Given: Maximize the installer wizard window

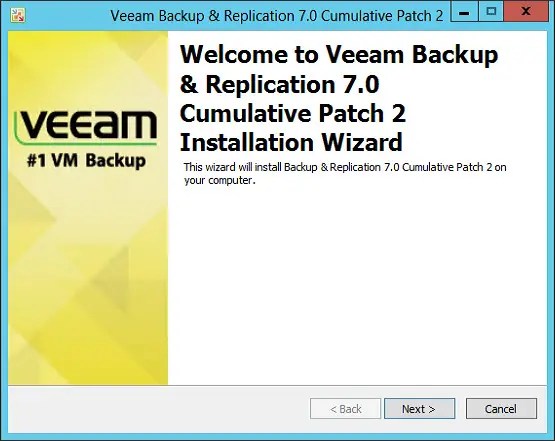Looking at the screenshot, I should (491, 12).
